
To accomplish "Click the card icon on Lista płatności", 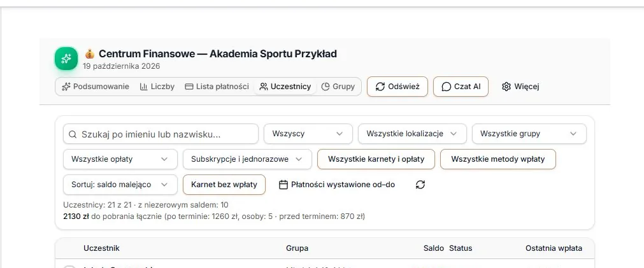I will (189, 87).
